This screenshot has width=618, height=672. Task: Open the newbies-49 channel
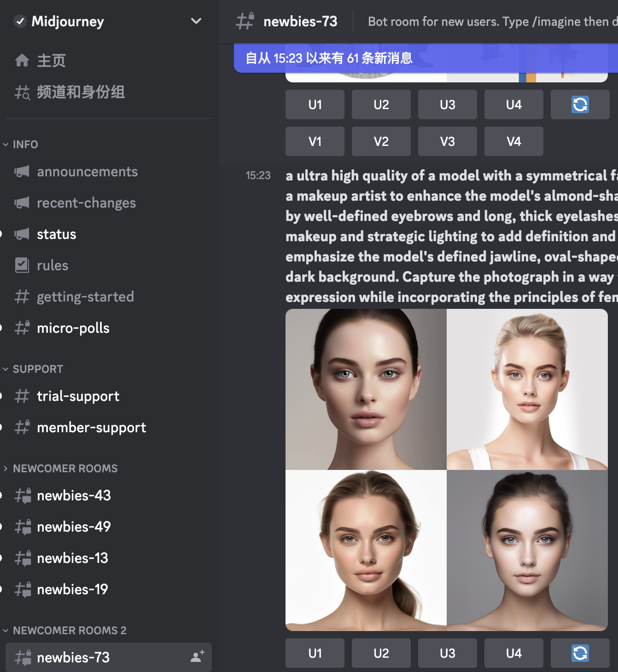74,527
